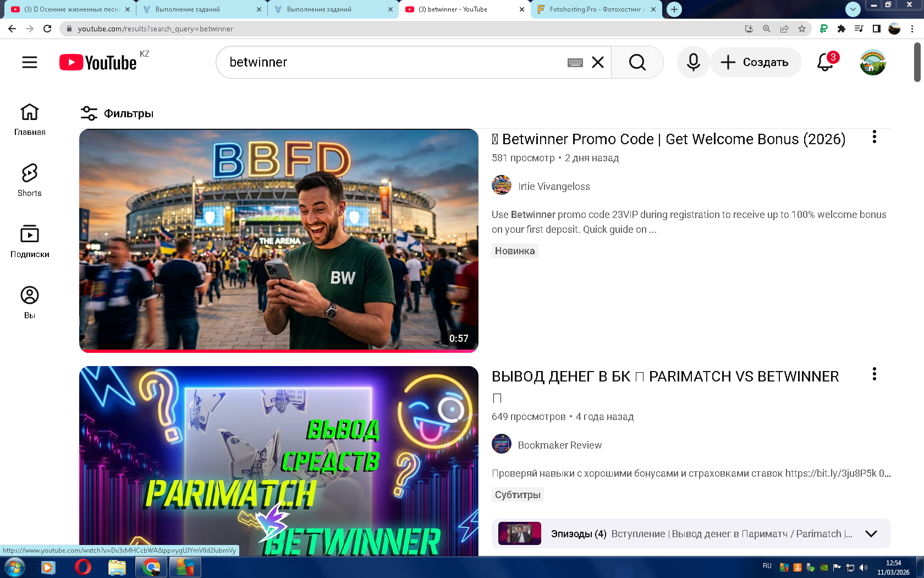
Task: Clear the search query with the X
Action: pos(598,62)
